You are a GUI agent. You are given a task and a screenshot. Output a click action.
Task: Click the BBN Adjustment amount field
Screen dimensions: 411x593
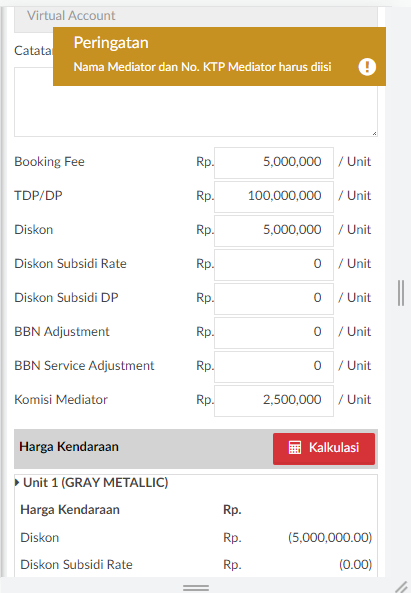click(274, 333)
